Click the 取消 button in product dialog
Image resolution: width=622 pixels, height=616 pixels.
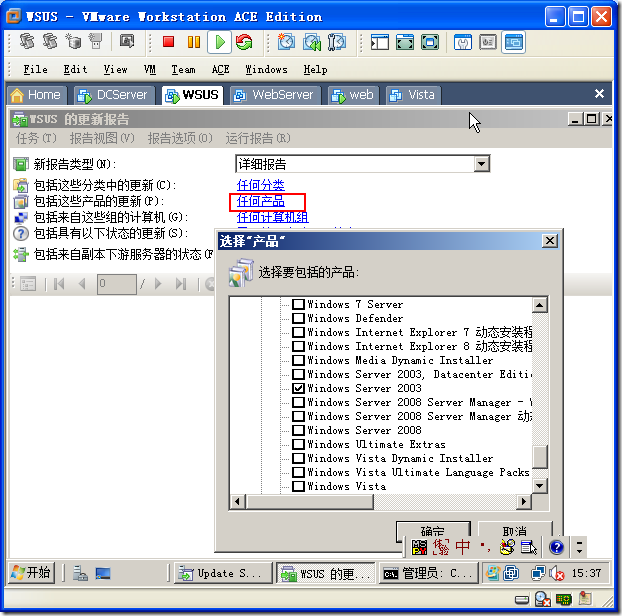click(x=515, y=531)
